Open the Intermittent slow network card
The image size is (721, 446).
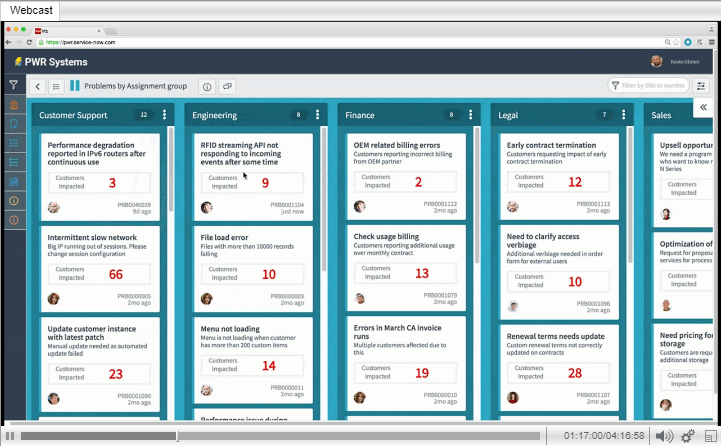click(x=100, y=269)
